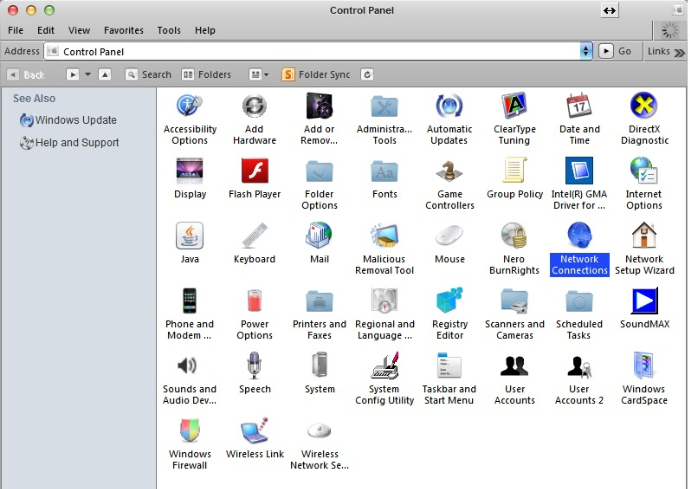Select the Network Connections icon
Viewport: 690px width, 489px height.
[x=579, y=249]
